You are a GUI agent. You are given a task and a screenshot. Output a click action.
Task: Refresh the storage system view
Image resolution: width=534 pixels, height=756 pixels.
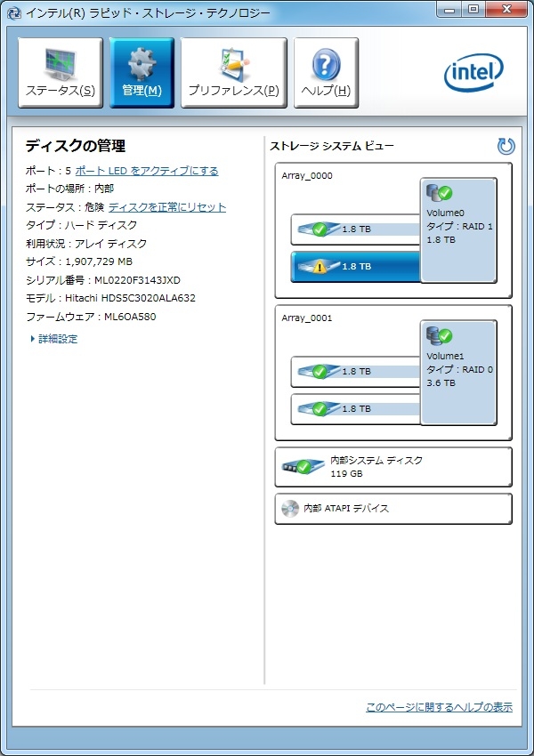506,146
